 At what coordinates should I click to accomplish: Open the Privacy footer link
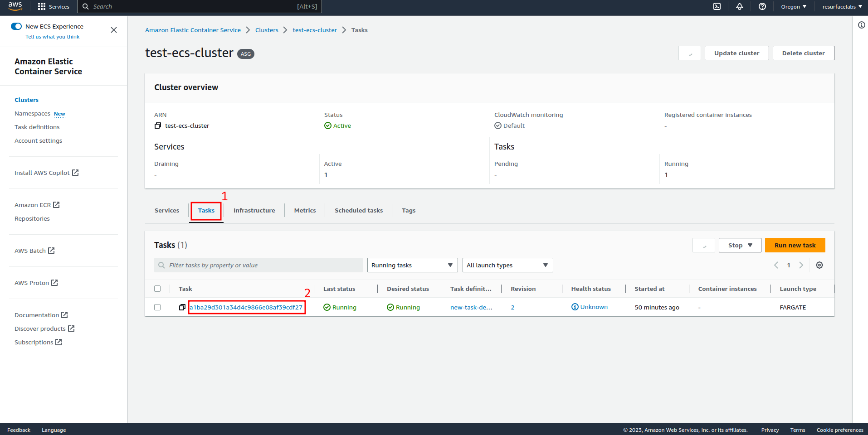coord(770,430)
